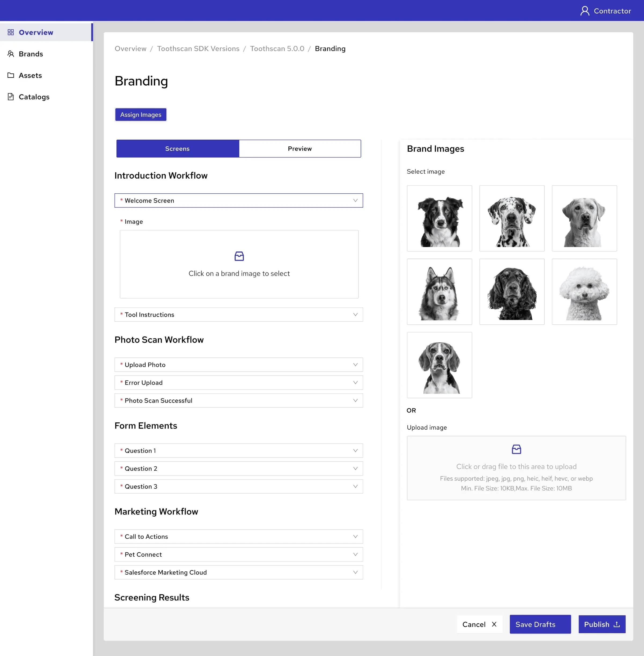Screen dimensions: 644x656
Task: Click the drag file upload area
Action: coord(516,468)
